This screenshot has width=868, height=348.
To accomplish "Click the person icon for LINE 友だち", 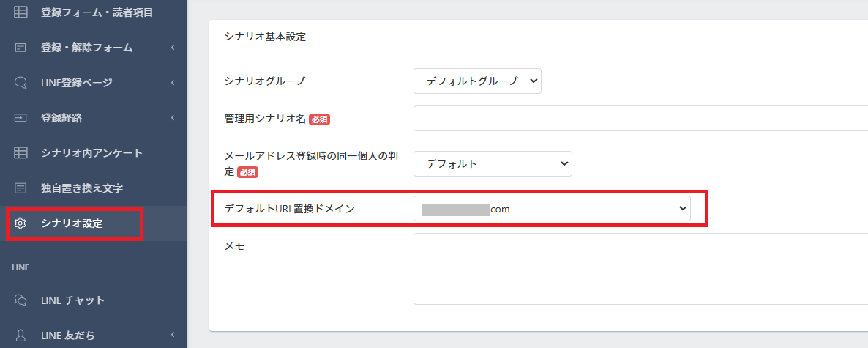I will 20,336.
